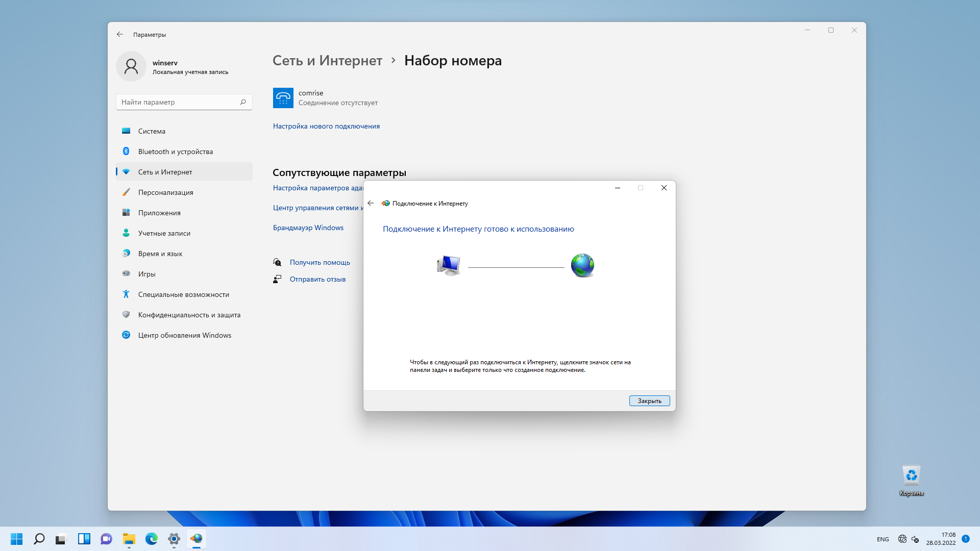
Task: Click the back arrow in the Параметры window
Action: pyautogui.click(x=120, y=34)
